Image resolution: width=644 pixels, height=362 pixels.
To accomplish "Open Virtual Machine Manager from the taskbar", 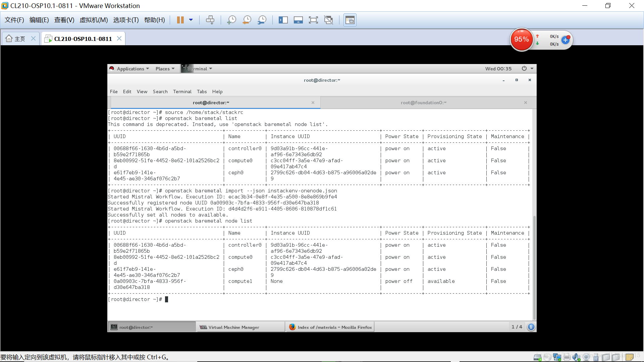I will coord(240,327).
